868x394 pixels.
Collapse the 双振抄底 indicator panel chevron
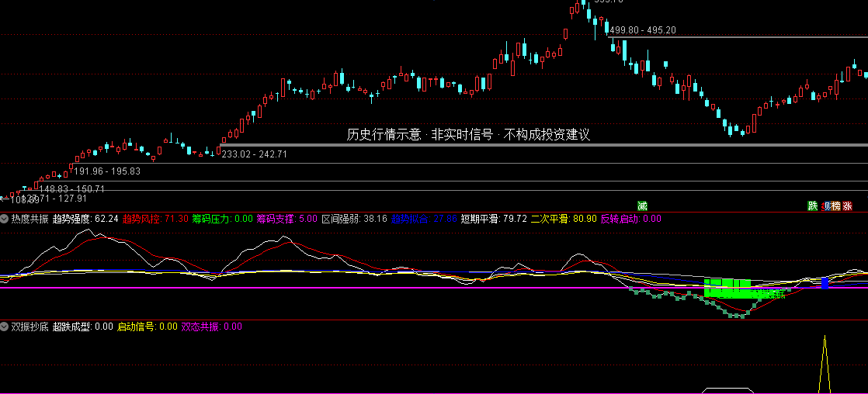(5, 327)
